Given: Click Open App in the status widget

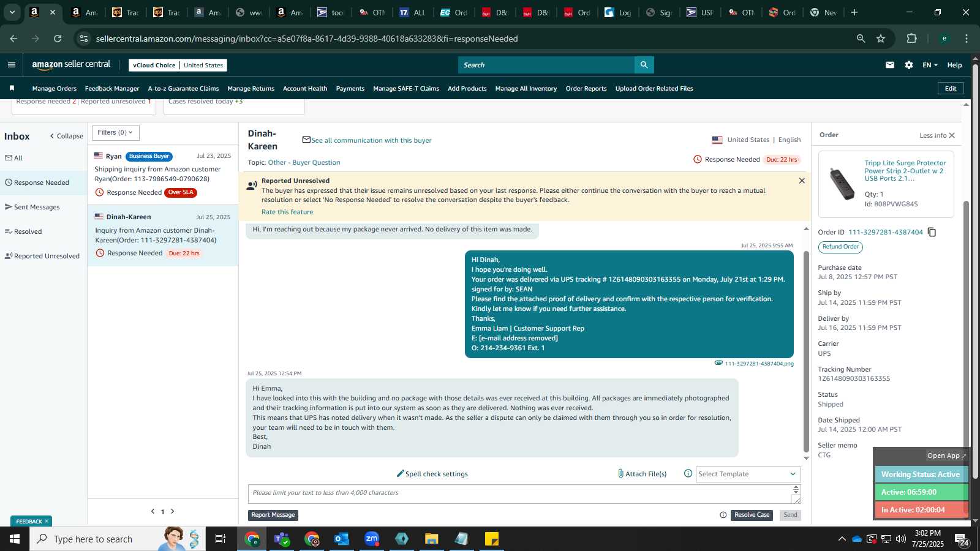Looking at the screenshot, I should tap(946, 455).
